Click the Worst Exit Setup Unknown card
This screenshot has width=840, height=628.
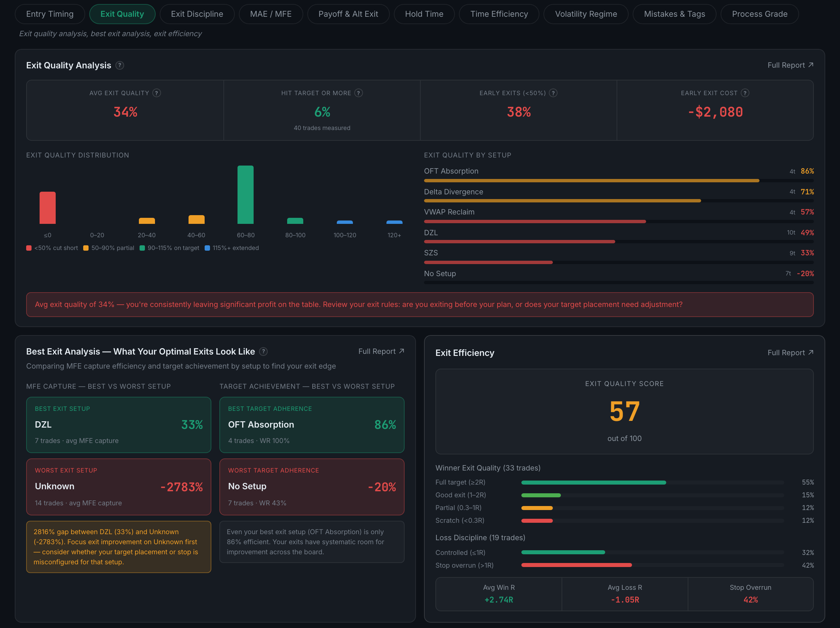[118, 487]
